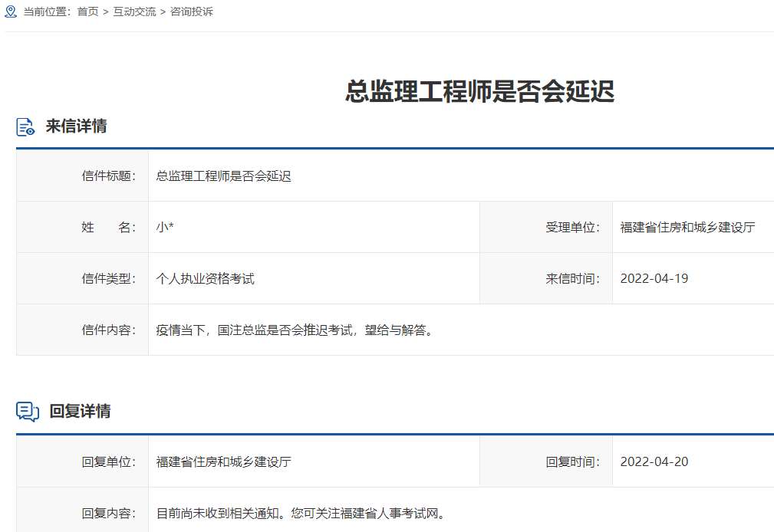
Task: Select the reply date 2022-04-20
Action: tap(653, 461)
